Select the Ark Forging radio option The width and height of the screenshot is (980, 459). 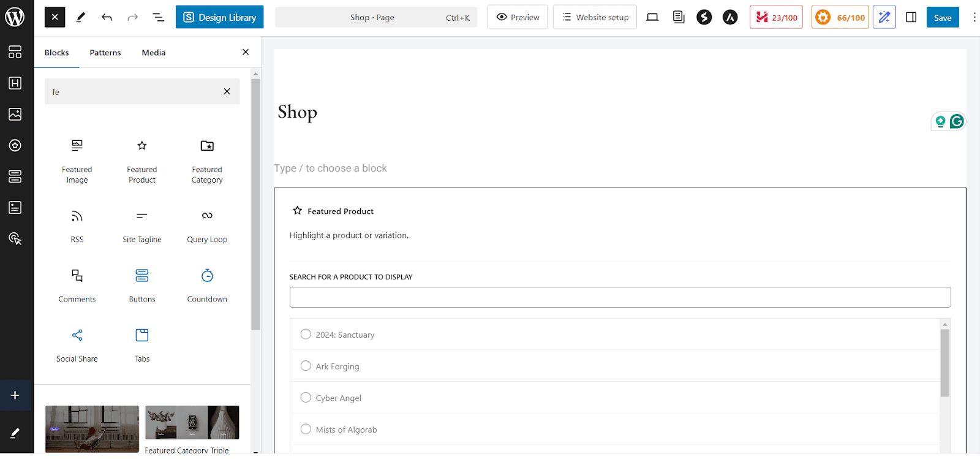coord(306,366)
